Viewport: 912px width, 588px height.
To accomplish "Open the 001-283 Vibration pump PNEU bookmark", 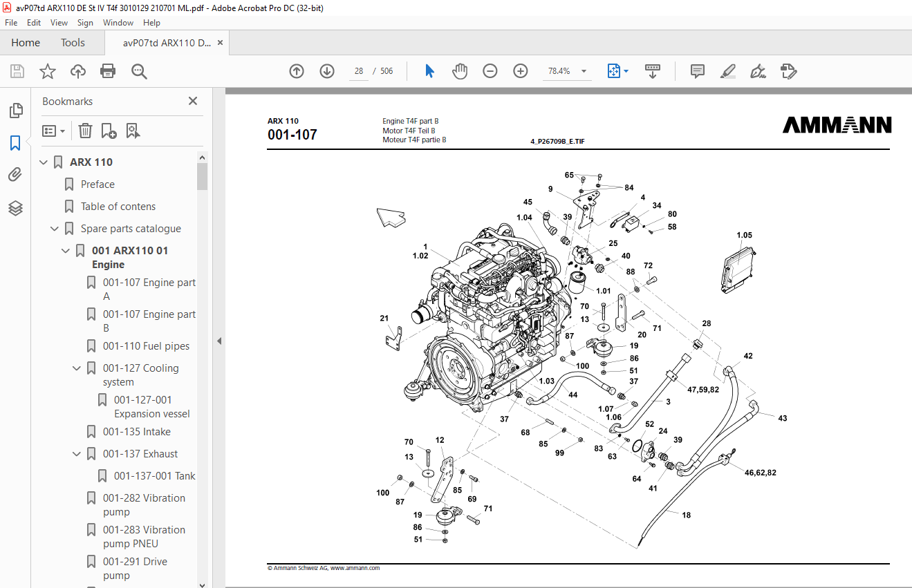I will coord(144,537).
